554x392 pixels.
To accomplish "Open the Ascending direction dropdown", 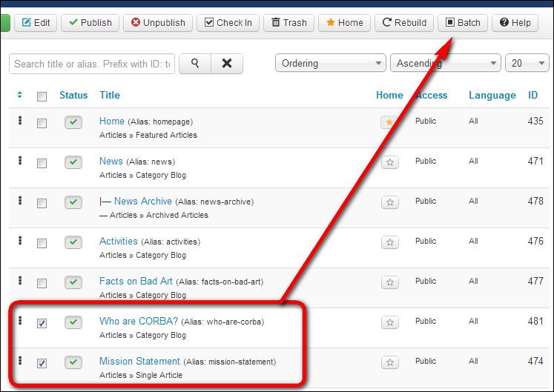I will tap(445, 64).
